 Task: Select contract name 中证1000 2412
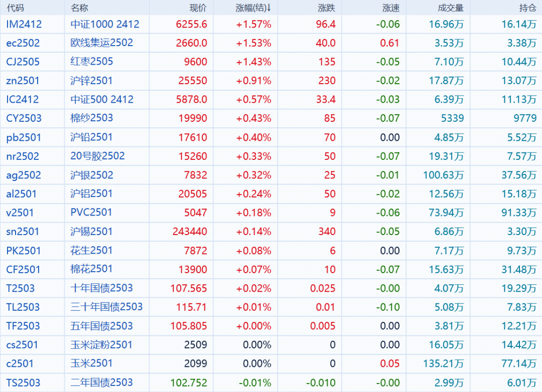click(105, 24)
